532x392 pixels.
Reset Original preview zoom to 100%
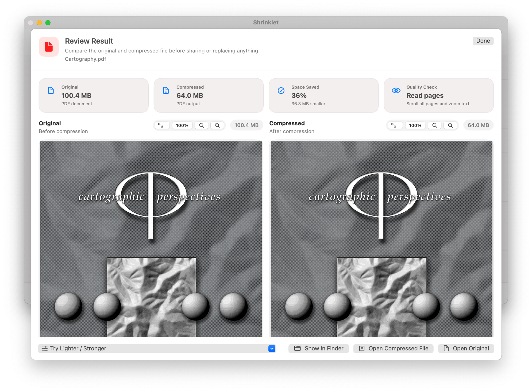[182, 125]
